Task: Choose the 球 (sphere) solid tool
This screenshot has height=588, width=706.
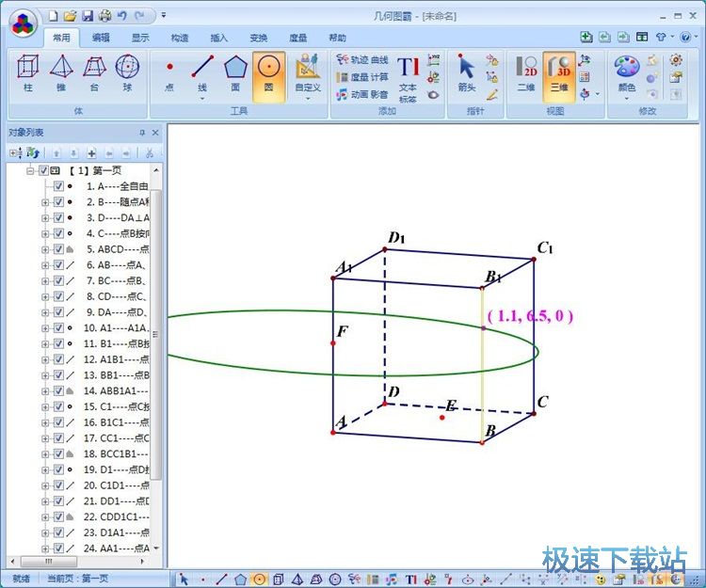Action: tap(126, 73)
